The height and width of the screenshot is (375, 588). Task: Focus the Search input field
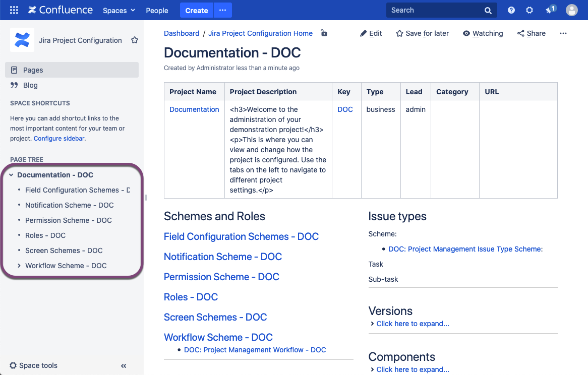[x=435, y=10]
